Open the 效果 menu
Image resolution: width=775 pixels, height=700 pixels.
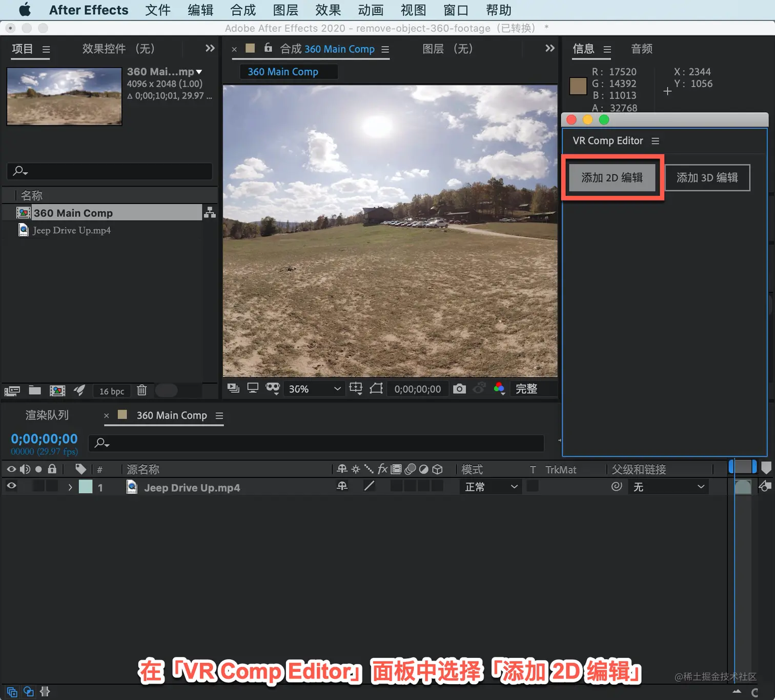pos(328,10)
